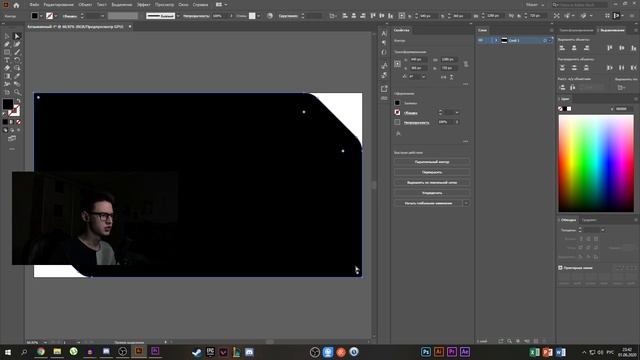Select the Rotate tool

coord(17,60)
